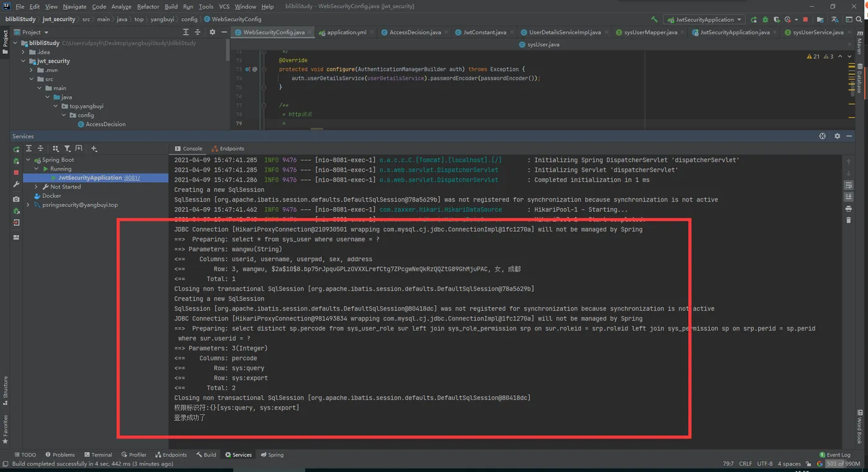Viewport: 868px width, 472px height.
Task: Click the Profile run icon in the top toolbar
Action: [x=787, y=20]
